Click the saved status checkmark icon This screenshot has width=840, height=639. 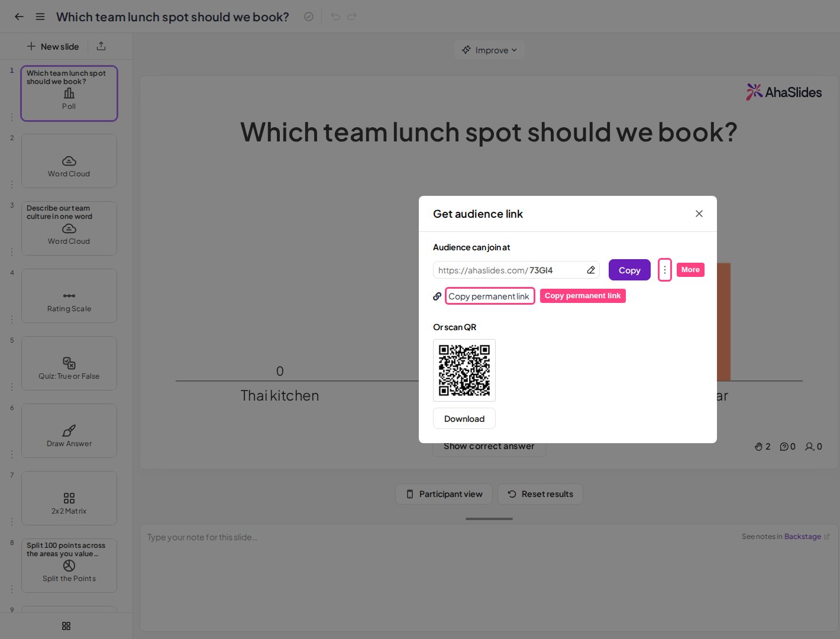[x=309, y=17]
